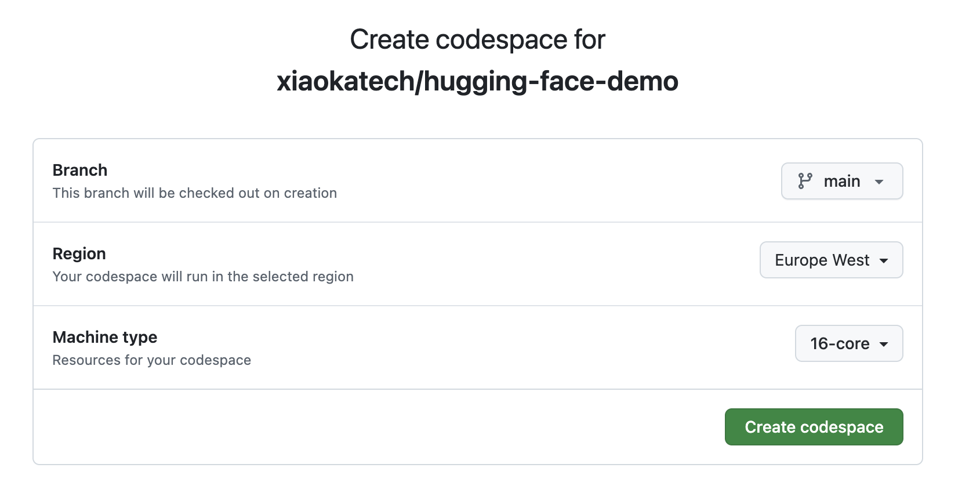Image resolution: width=980 pixels, height=493 pixels.
Task: Select the 'main' text in branch selector
Action: 842,181
